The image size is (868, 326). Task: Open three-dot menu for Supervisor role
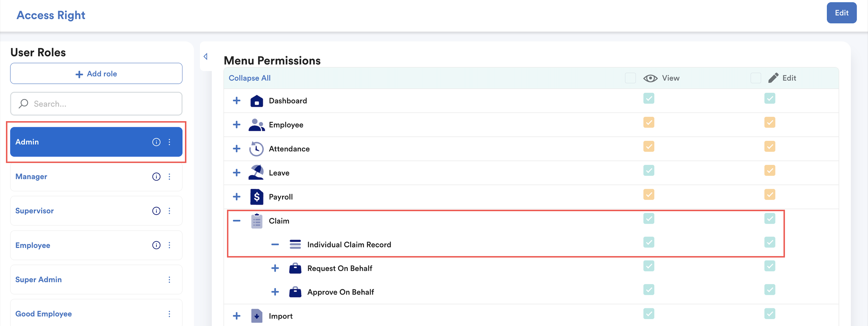pyautogui.click(x=169, y=211)
